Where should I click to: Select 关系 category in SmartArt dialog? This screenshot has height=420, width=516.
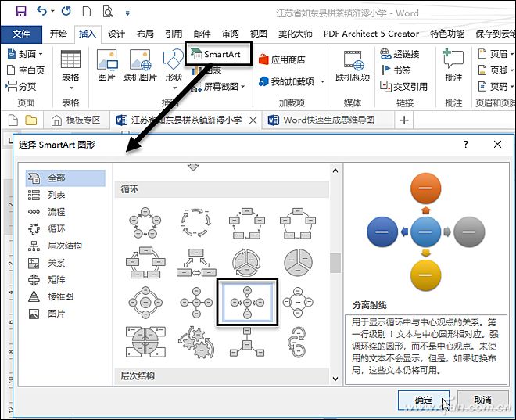[x=65, y=263]
